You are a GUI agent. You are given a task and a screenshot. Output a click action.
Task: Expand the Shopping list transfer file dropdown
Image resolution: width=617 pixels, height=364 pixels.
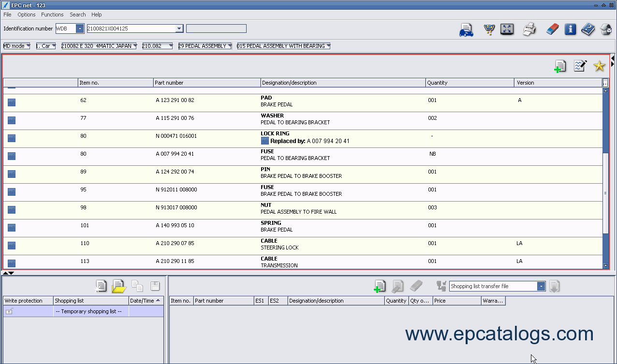pyautogui.click(x=541, y=286)
